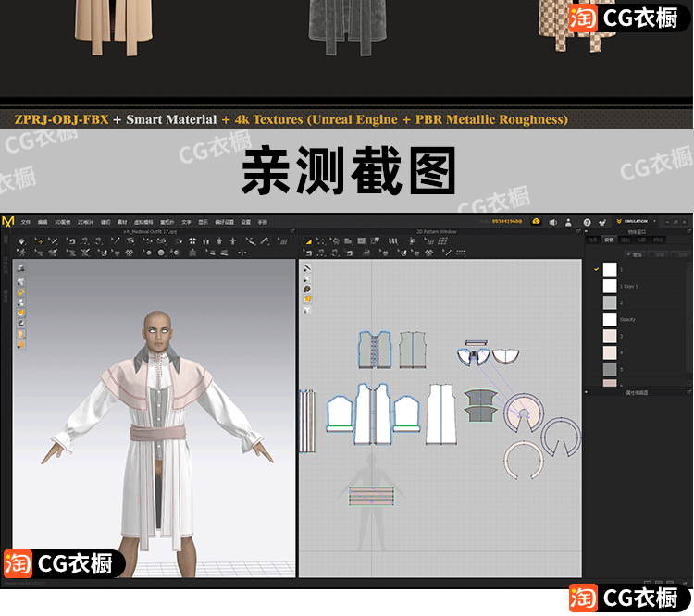
Task: Collapse the object browser panel with left arrow
Action: pyautogui.click(x=587, y=231)
